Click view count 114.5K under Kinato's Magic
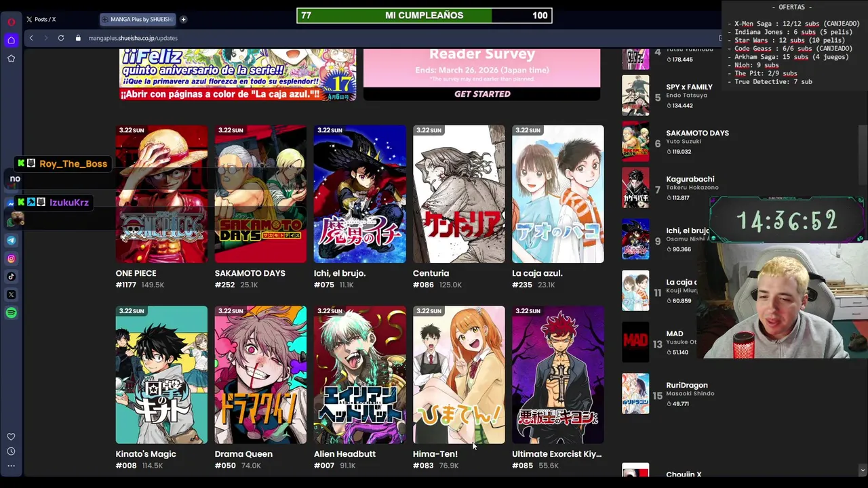This screenshot has width=868, height=488. (153, 466)
